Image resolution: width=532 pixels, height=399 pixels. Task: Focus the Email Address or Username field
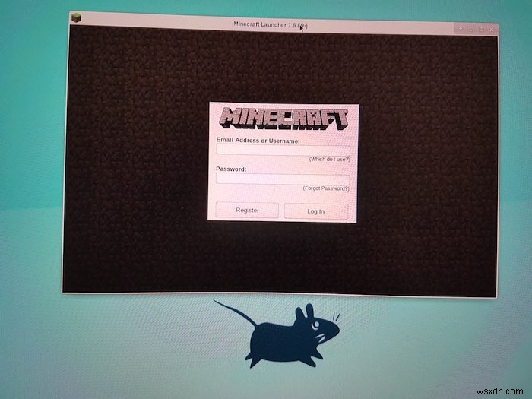click(283, 150)
